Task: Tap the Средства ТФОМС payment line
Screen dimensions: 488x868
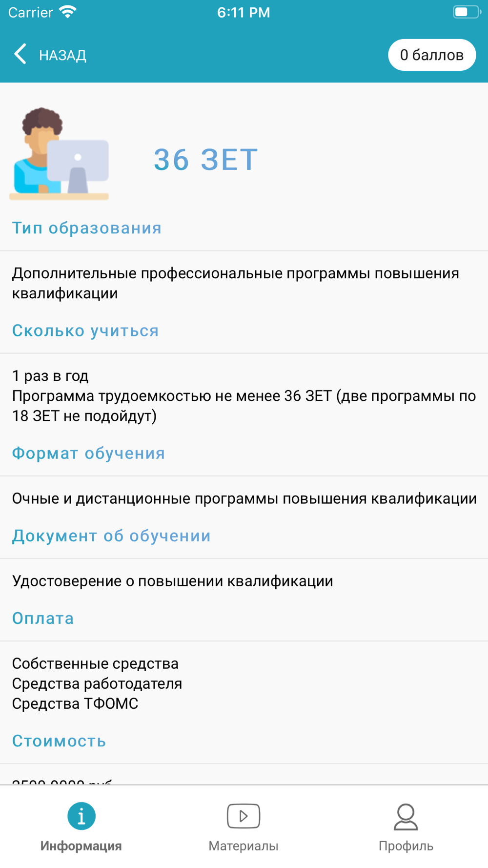Action: click(75, 703)
